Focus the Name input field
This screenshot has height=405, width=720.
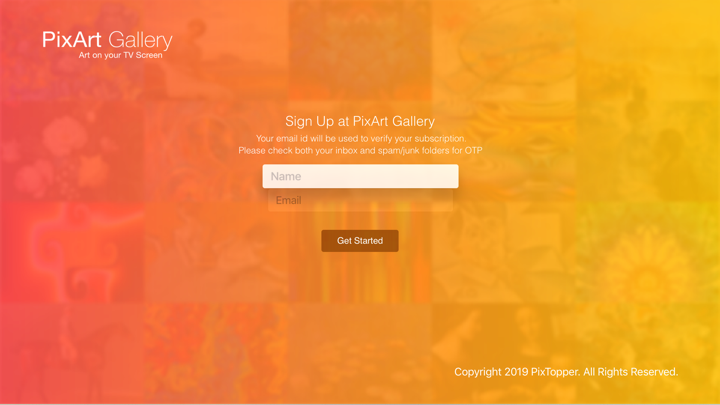pyautogui.click(x=360, y=176)
